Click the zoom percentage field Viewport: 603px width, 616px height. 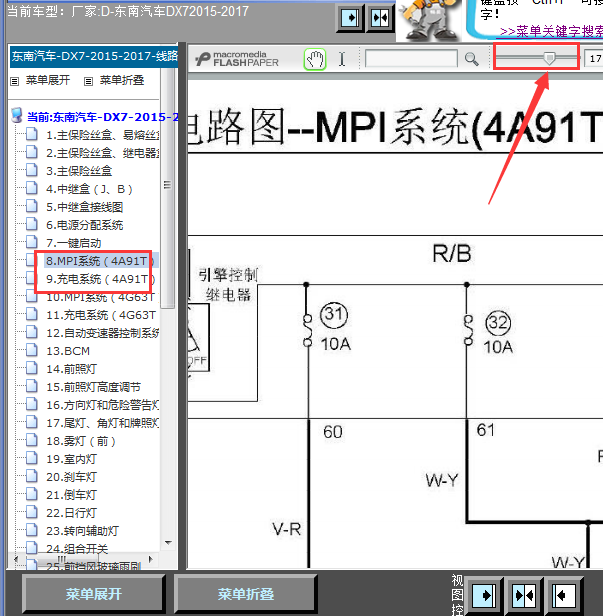point(593,59)
